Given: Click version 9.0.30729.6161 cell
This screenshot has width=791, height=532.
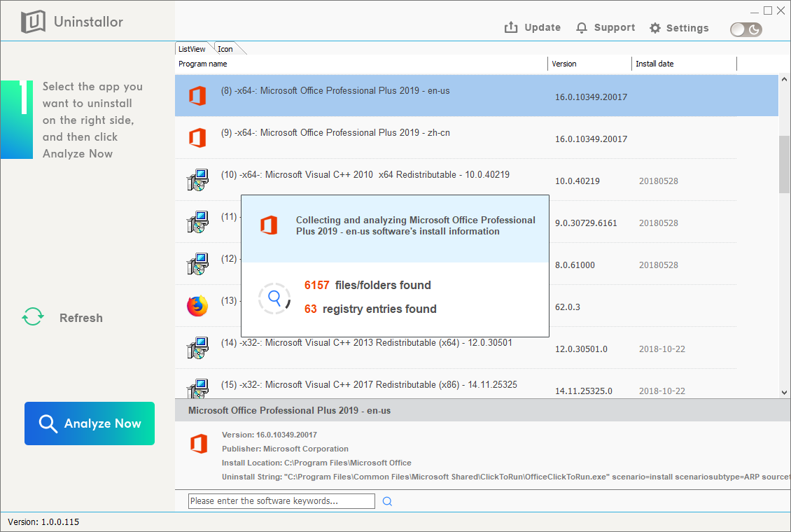Looking at the screenshot, I should 586,223.
